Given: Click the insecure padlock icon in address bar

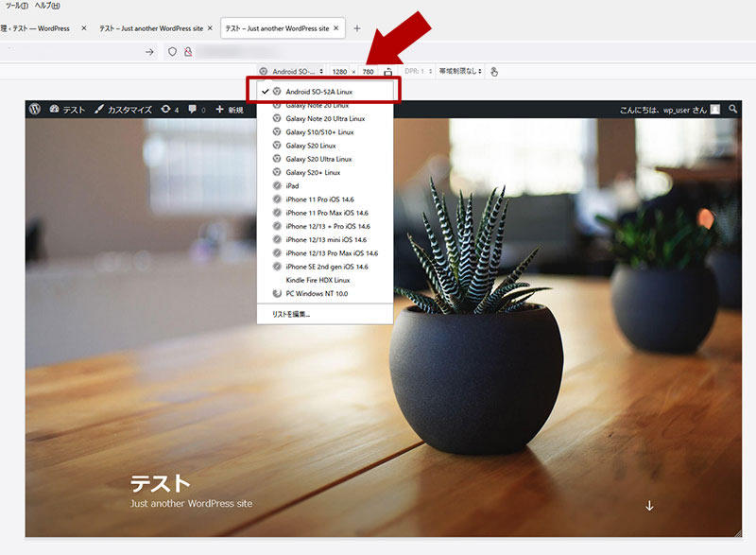Looking at the screenshot, I should pos(188,52).
